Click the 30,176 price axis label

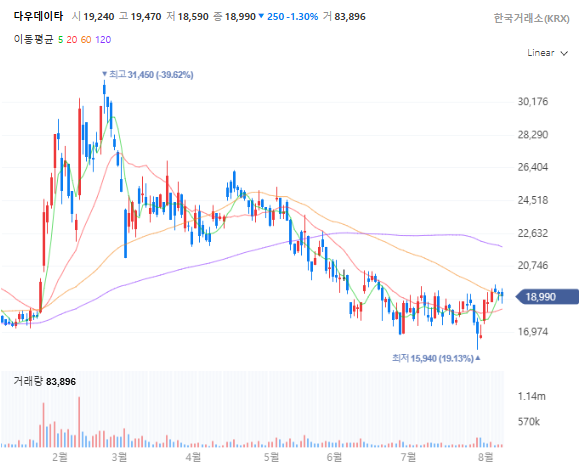(x=532, y=102)
